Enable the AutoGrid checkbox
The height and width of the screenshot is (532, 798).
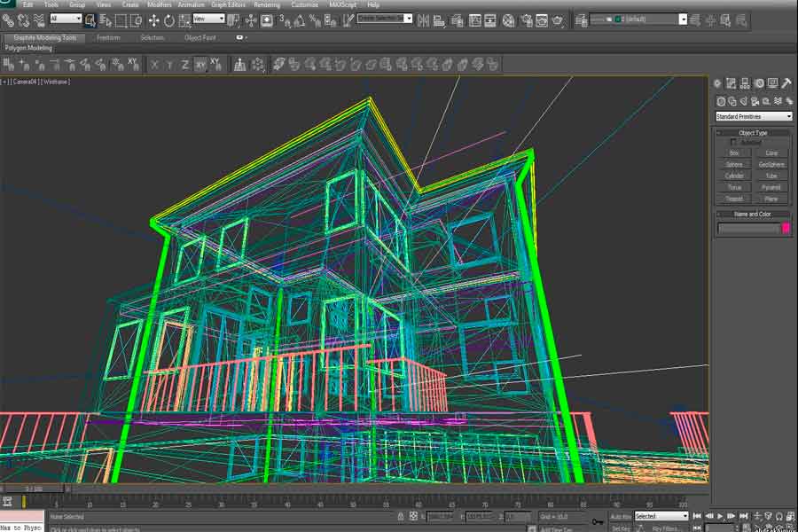click(731, 142)
